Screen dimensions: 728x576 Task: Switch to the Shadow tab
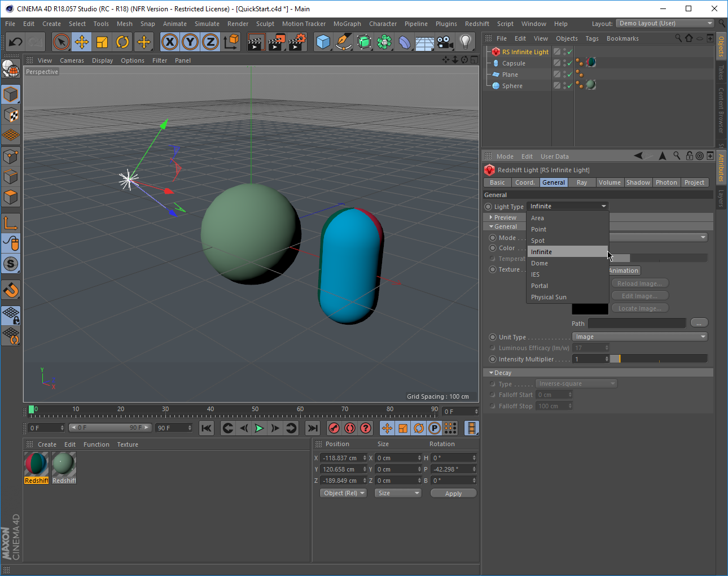(638, 182)
